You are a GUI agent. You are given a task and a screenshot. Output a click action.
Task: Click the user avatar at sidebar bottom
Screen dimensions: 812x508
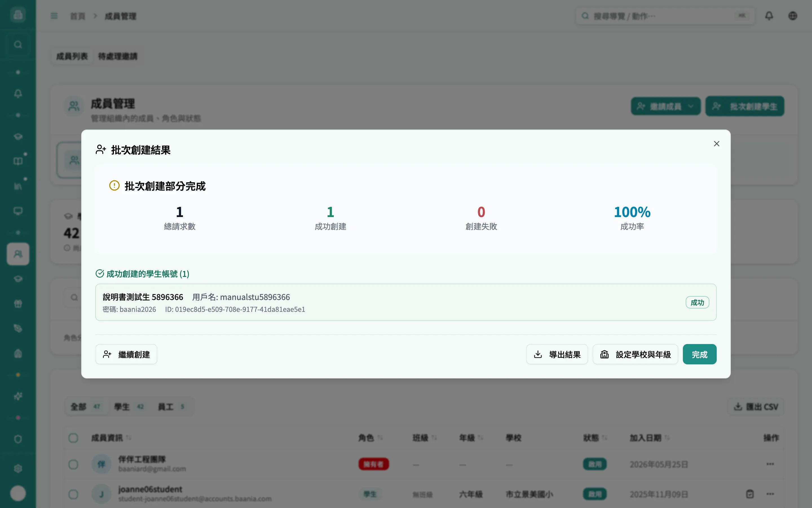(x=18, y=493)
